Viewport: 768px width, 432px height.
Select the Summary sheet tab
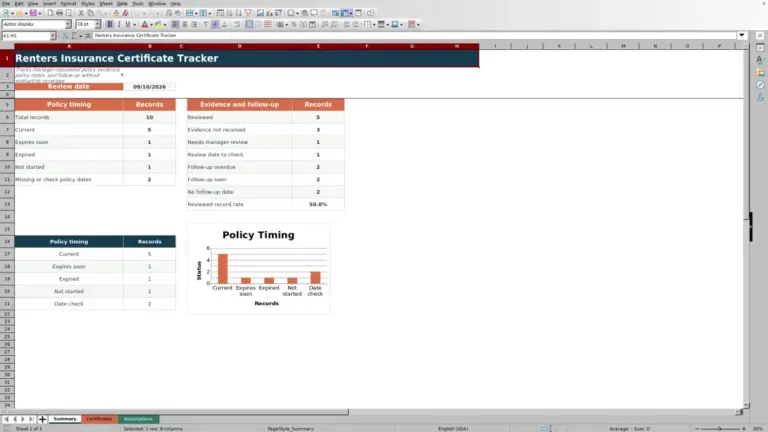tap(65, 419)
